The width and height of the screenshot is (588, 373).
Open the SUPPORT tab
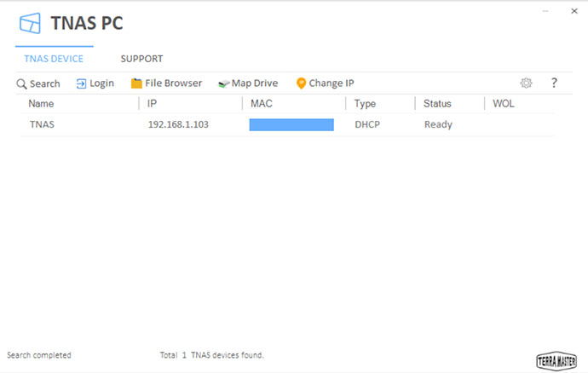tap(141, 59)
